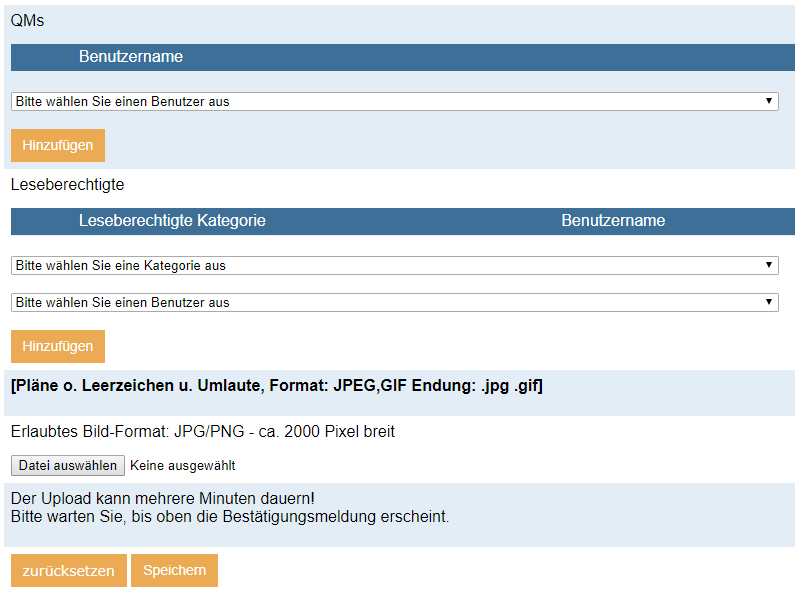Viewport: 795px width, 595px height.
Task: Click the 'Keine ausgewählt' file status text
Action: (x=183, y=466)
